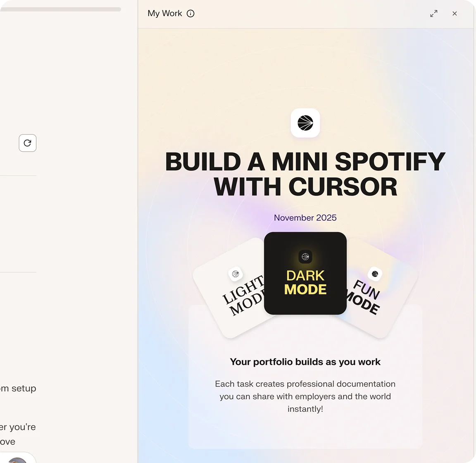
Task: Click the November 2025 date label
Action: click(305, 218)
